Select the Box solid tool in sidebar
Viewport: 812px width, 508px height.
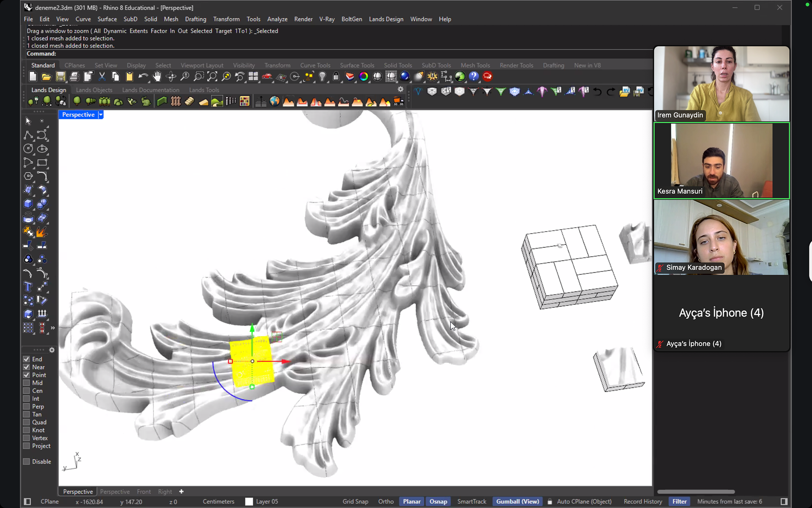pyautogui.click(x=28, y=204)
